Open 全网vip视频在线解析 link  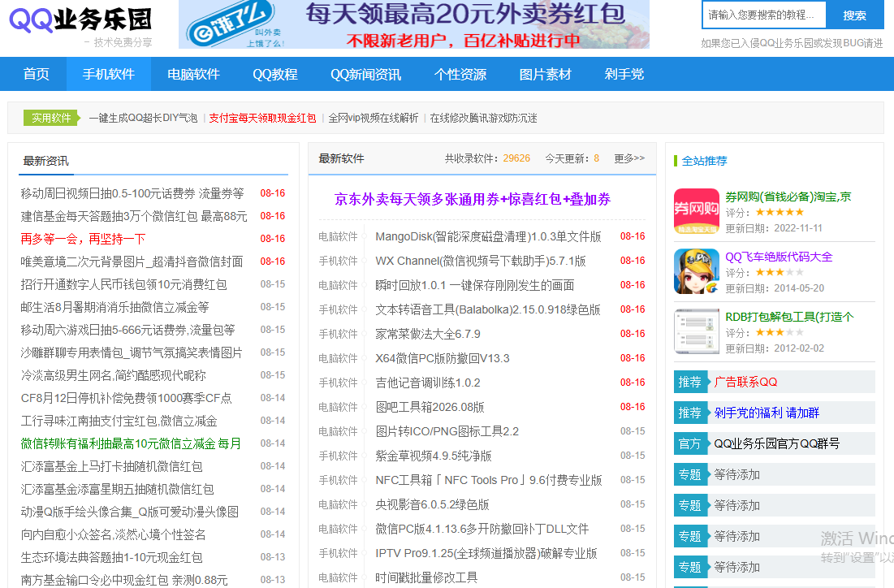click(374, 118)
